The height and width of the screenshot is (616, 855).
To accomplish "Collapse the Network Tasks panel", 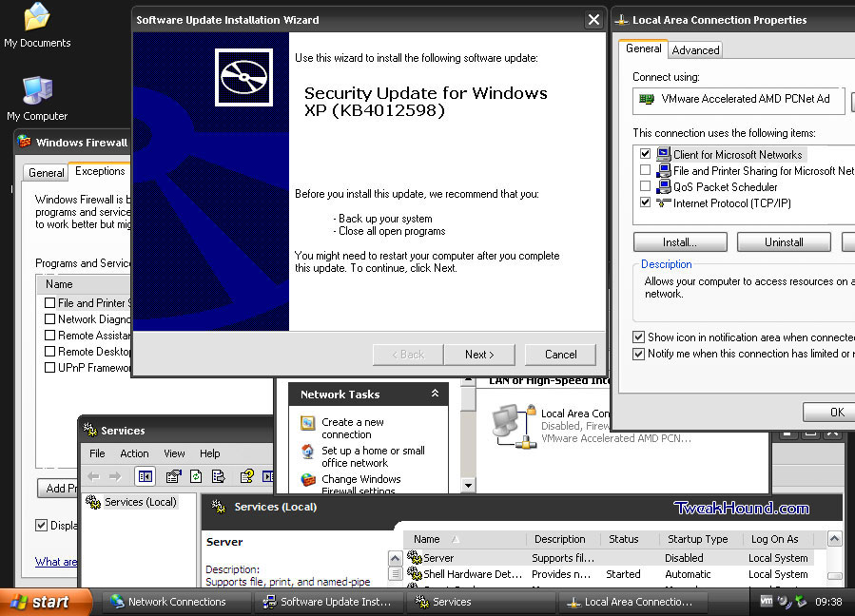I will [x=436, y=394].
